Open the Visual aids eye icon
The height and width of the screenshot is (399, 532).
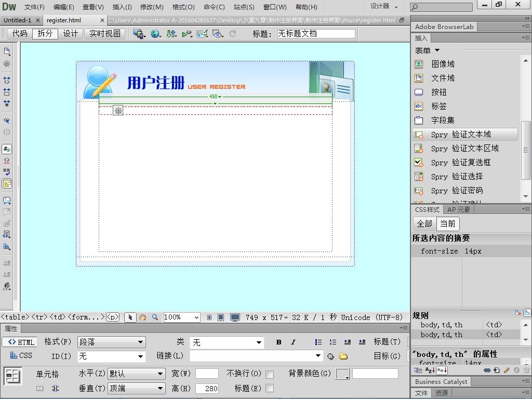coord(218,34)
